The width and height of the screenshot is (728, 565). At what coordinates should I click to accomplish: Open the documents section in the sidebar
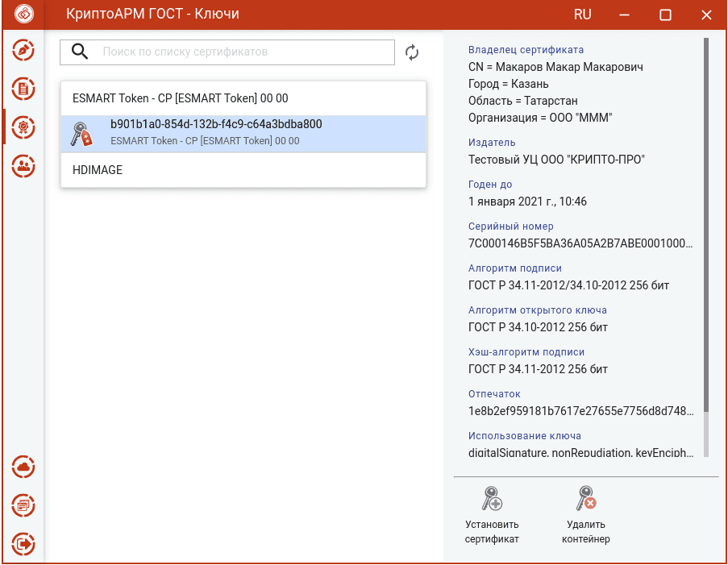coord(23,89)
